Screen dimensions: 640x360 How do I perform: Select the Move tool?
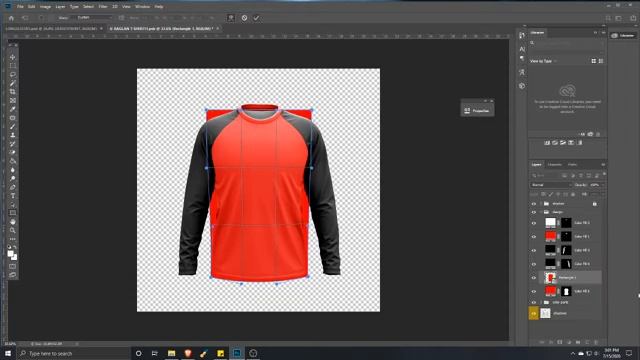point(13,57)
